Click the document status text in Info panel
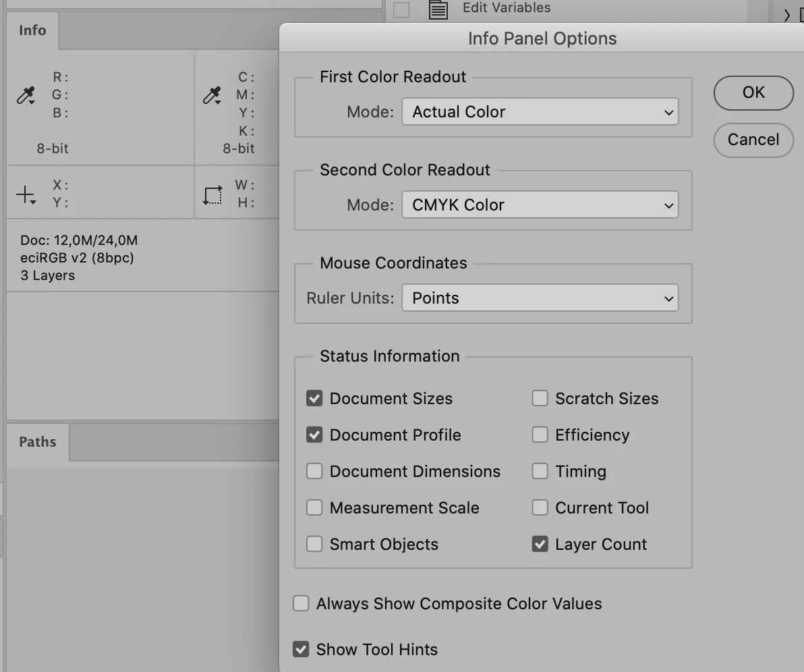Screen dimensions: 804x672 pyautogui.click(x=79, y=258)
